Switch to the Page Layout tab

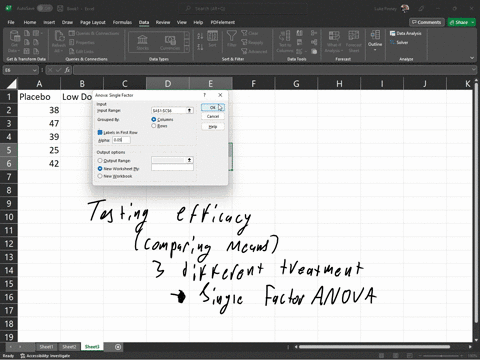click(x=93, y=22)
